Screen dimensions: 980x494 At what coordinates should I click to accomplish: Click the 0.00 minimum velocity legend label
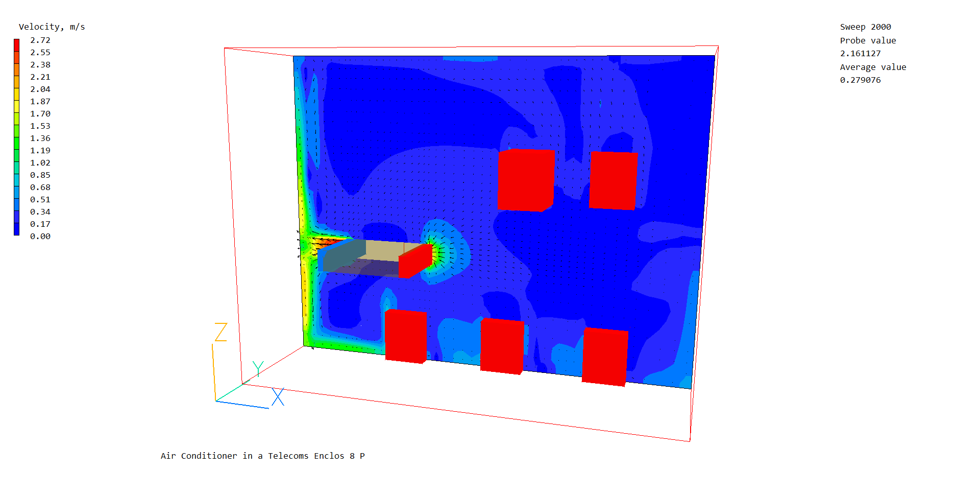pos(40,237)
